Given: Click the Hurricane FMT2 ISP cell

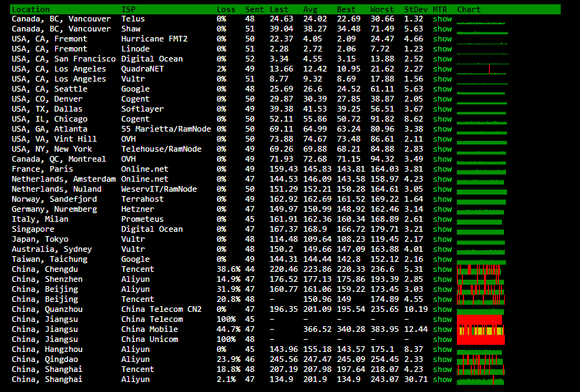Looking at the screenshot, I should tap(154, 39).
